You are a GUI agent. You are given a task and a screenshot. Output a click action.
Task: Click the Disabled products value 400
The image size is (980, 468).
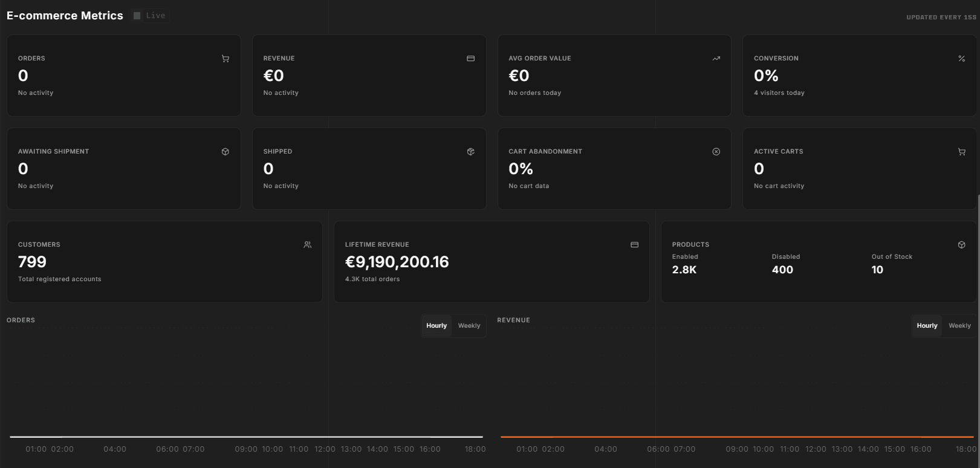pos(782,270)
